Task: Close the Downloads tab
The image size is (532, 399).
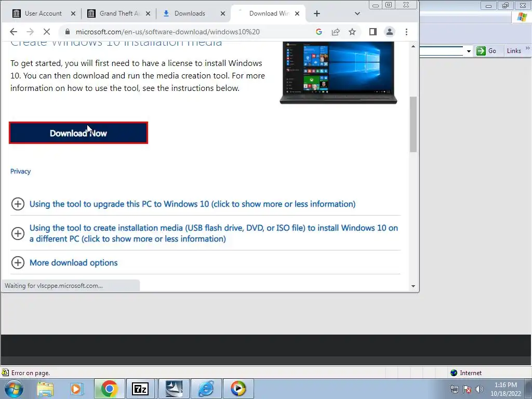Action: (222, 14)
